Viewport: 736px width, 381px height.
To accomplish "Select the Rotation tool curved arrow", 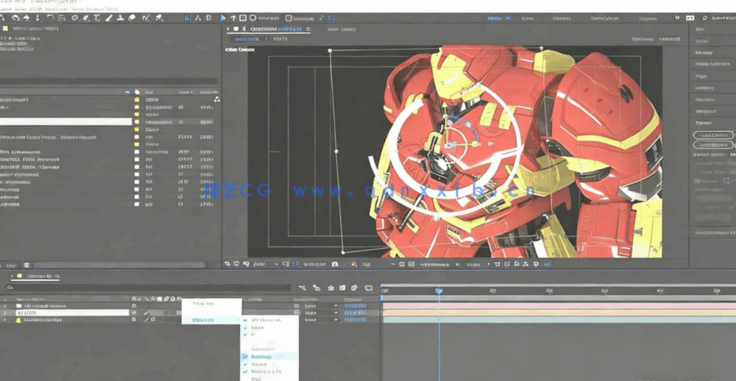I will (50, 18).
